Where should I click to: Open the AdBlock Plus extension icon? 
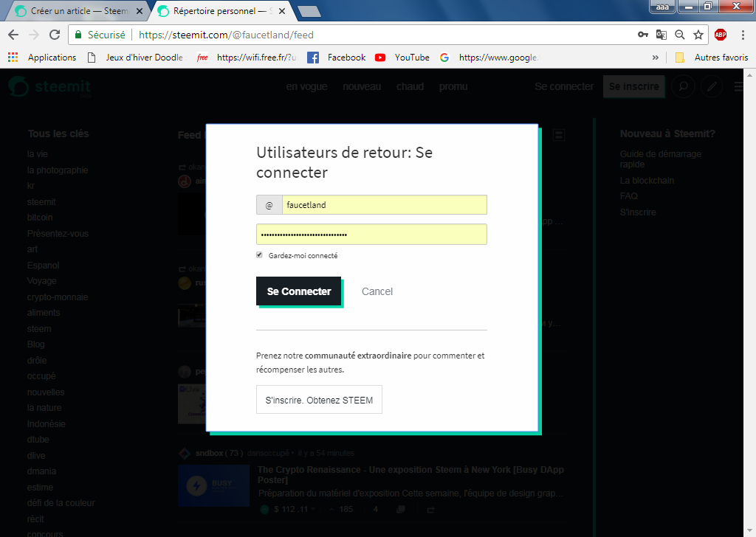721,35
